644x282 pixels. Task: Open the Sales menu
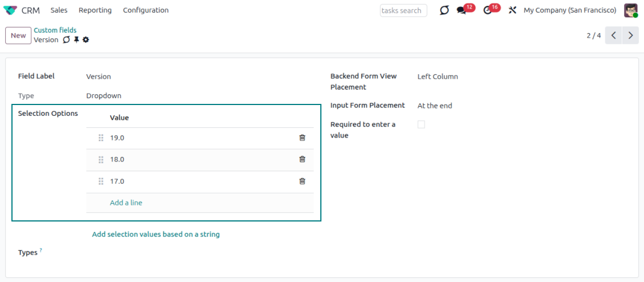click(59, 10)
